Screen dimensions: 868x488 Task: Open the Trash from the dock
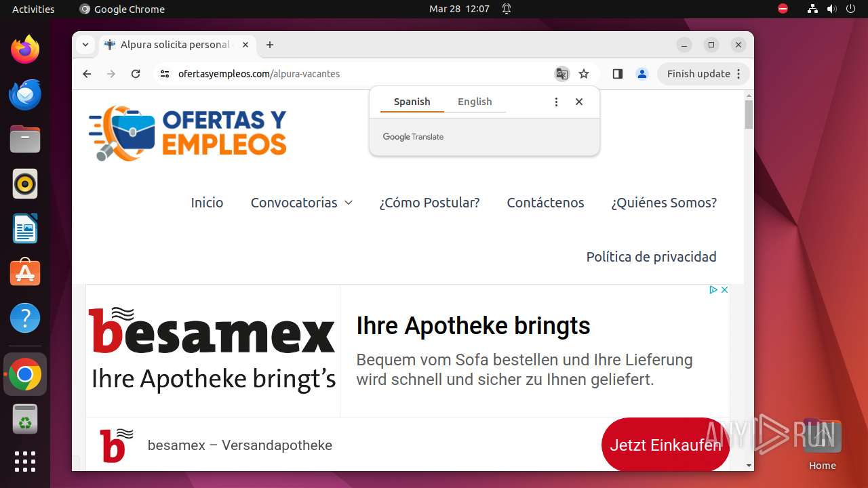click(25, 419)
